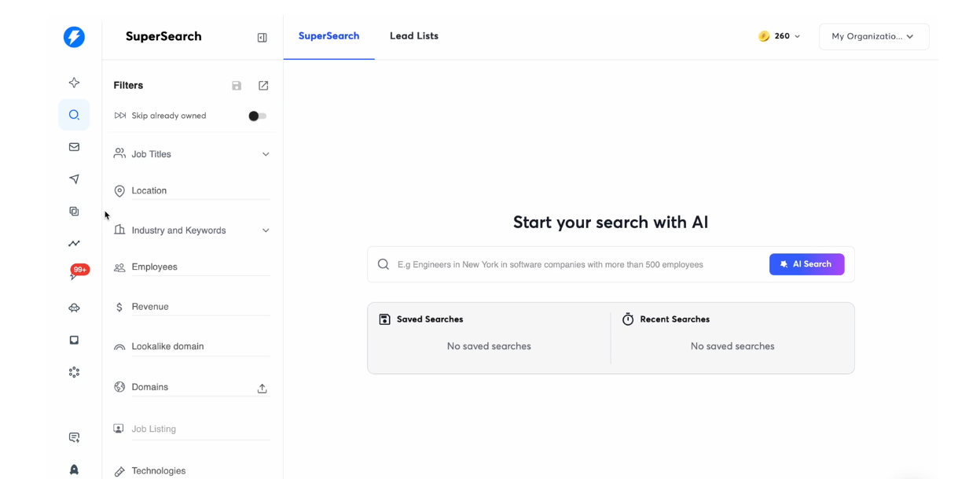Image resolution: width=980 pixels, height=479 pixels.
Task: Open the campaigns paper plane icon
Action: 74,179
